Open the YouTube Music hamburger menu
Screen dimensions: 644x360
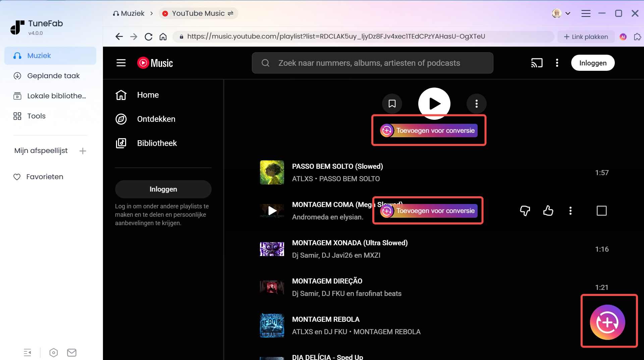click(121, 63)
